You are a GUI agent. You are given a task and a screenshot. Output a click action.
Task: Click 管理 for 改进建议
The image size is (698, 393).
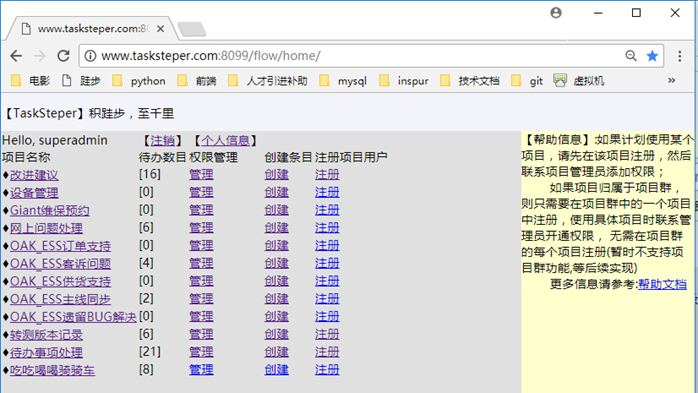tap(201, 174)
